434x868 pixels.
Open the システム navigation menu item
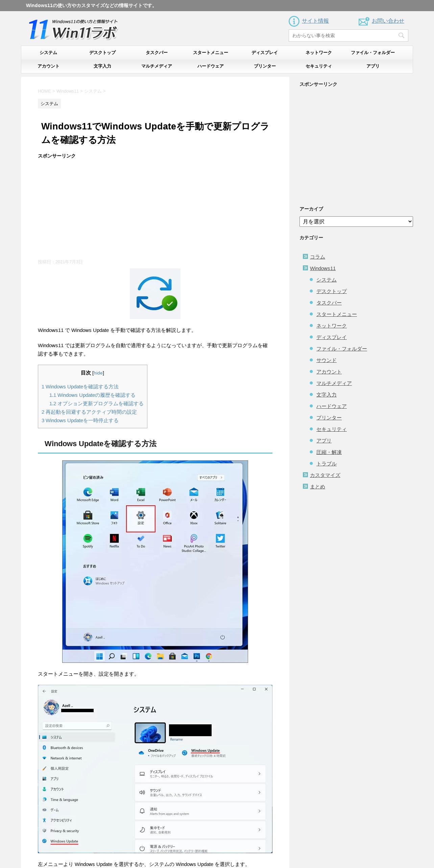48,53
